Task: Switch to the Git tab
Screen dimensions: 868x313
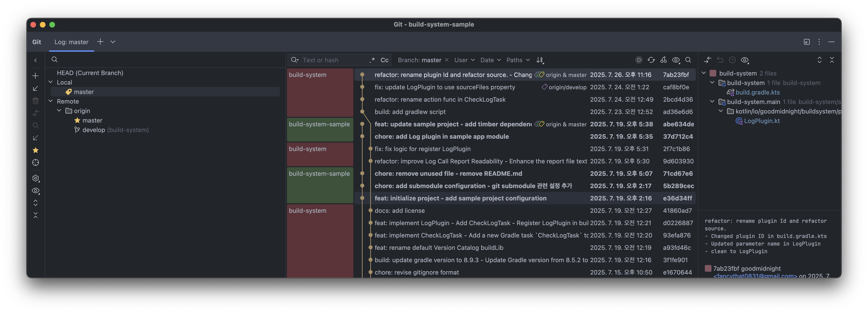Action: pyautogui.click(x=36, y=42)
